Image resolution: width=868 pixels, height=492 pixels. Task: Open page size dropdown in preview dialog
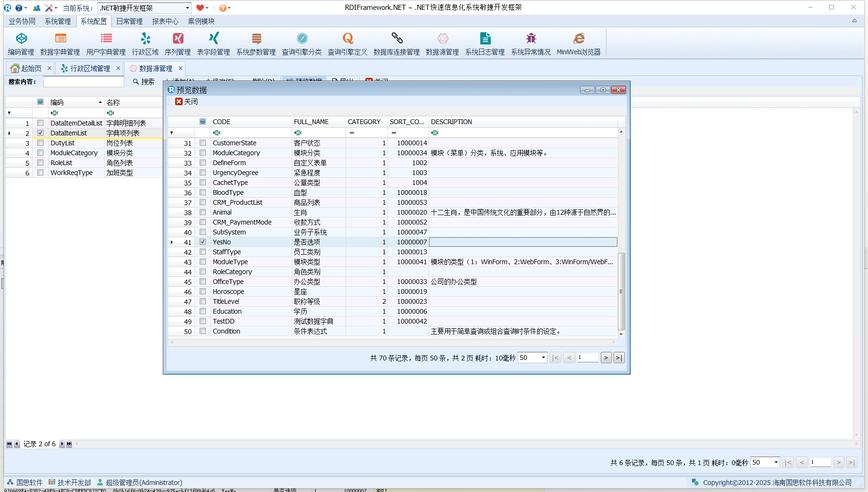pos(543,358)
